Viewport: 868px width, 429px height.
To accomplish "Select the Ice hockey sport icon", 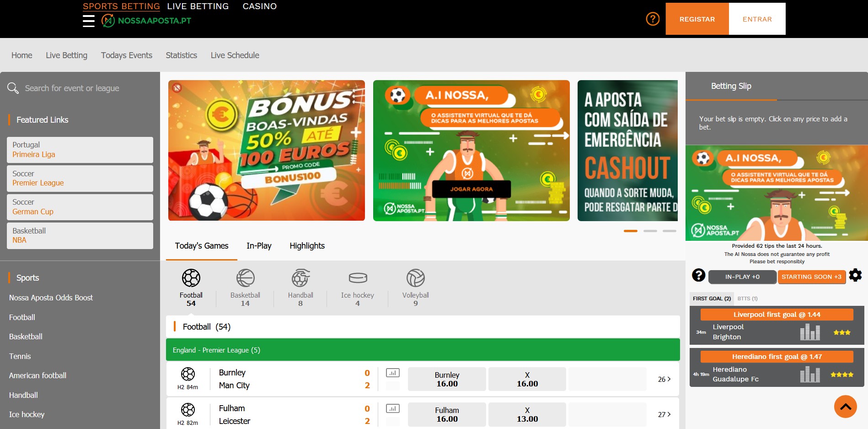I will 358,278.
